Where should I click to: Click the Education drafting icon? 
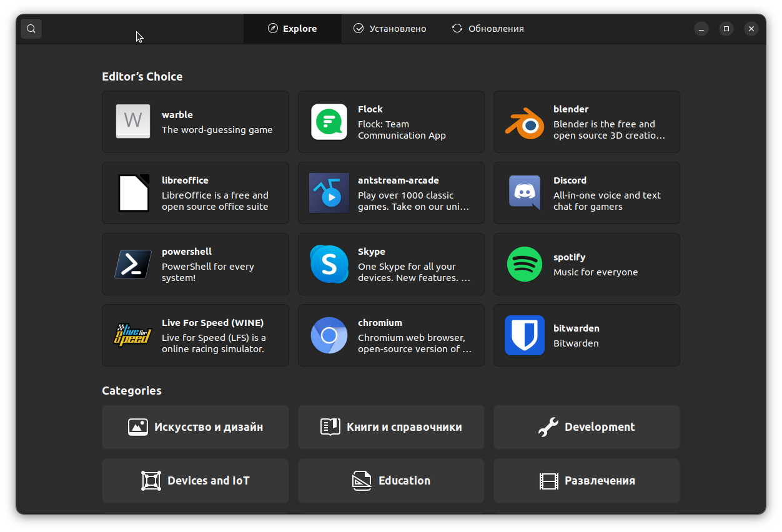click(362, 481)
